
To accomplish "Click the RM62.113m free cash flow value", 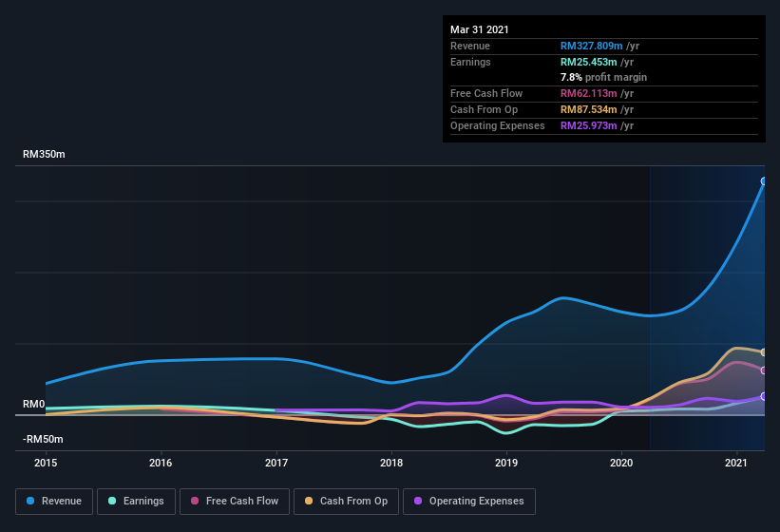I will [x=588, y=93].
